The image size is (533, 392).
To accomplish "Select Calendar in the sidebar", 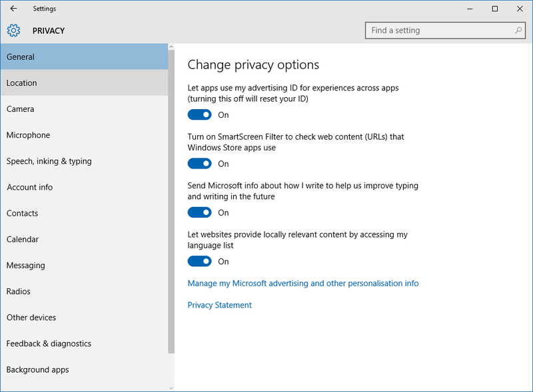I will 85,240.
